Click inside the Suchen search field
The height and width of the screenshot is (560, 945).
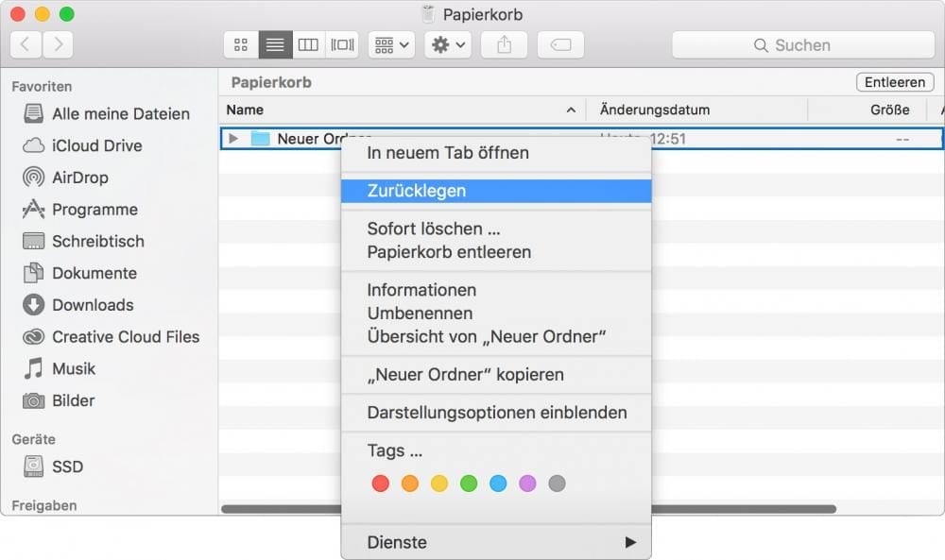tap(801, 44)
